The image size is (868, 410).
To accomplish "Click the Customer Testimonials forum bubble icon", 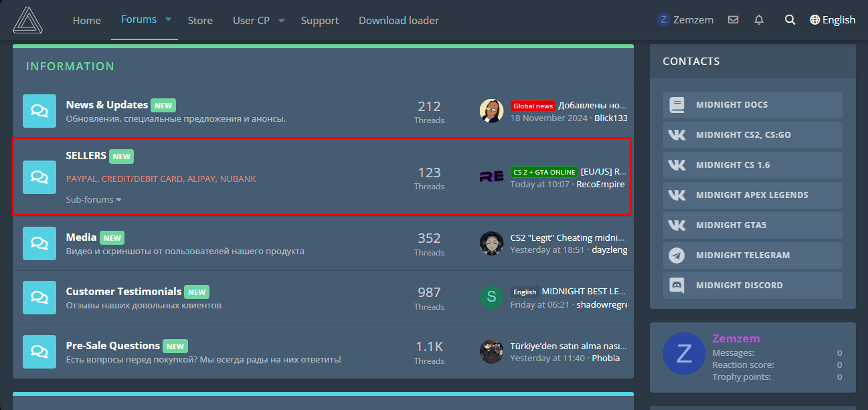I will click(x=39, y=298).
